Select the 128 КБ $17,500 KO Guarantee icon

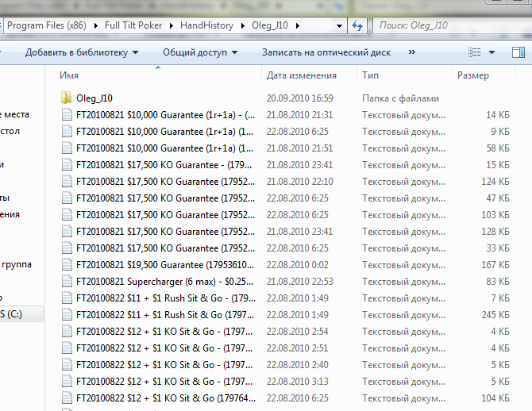click(67, 231)
